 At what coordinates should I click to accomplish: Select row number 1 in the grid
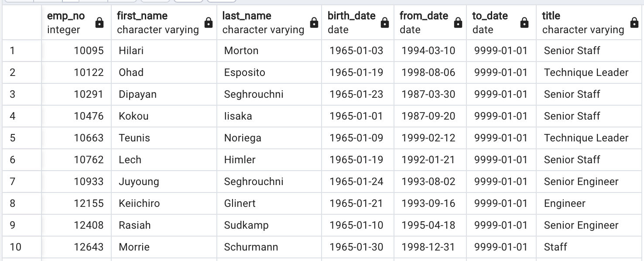[20, 51]
